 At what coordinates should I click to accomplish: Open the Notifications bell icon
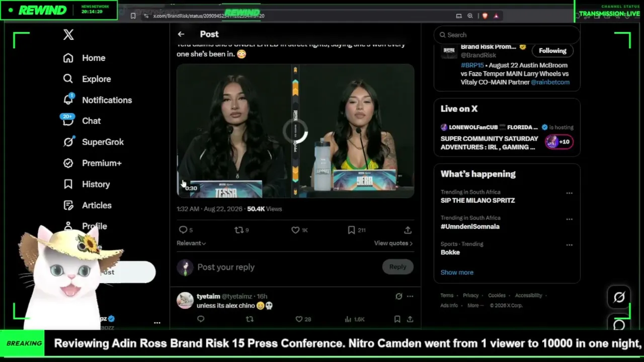click(68, 100)
